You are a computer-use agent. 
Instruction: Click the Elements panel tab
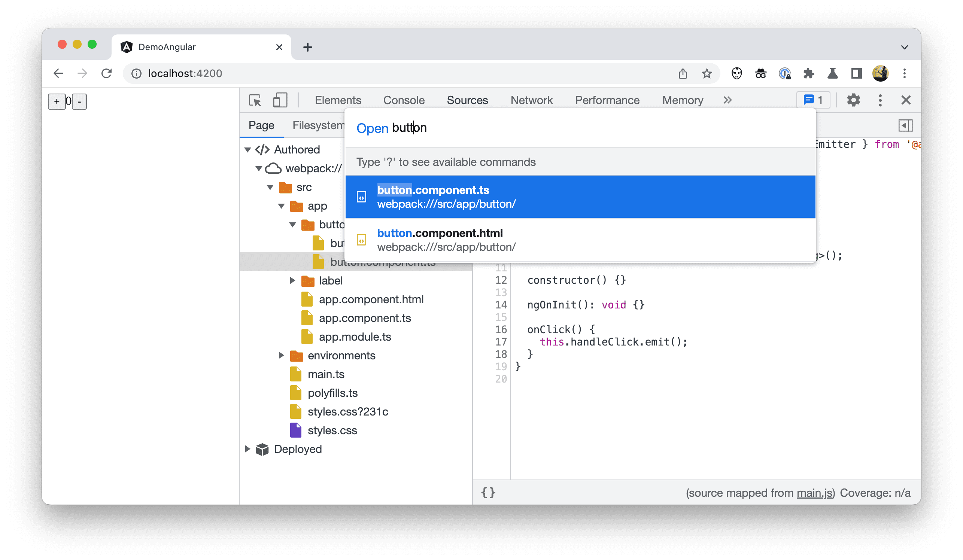337,100
